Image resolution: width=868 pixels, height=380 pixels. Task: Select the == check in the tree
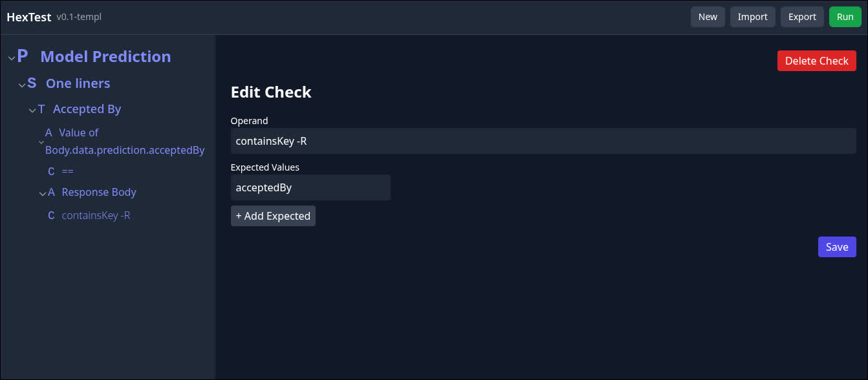tap(68, 171)
